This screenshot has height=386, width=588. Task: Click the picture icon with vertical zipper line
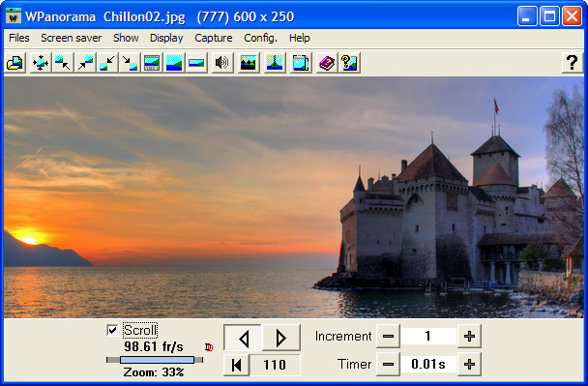(274, 63)
